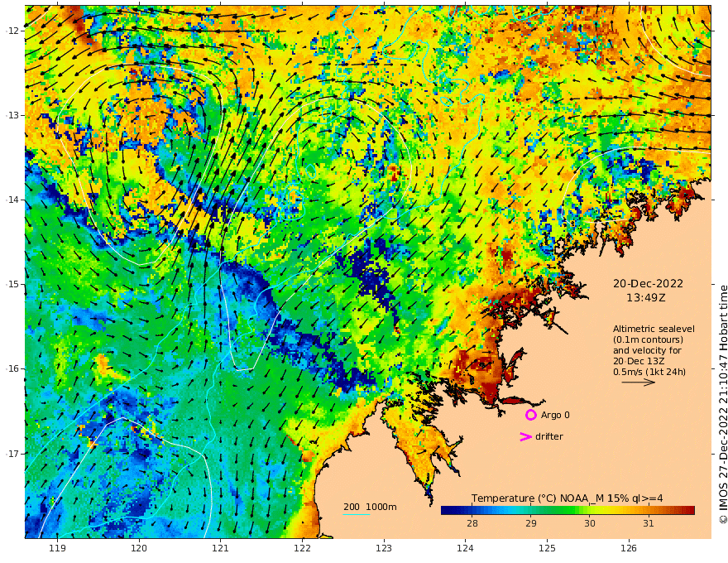728x563 pixels.
Task: Click the cyan 200m depth contour legend line
Action: point(356,514)
